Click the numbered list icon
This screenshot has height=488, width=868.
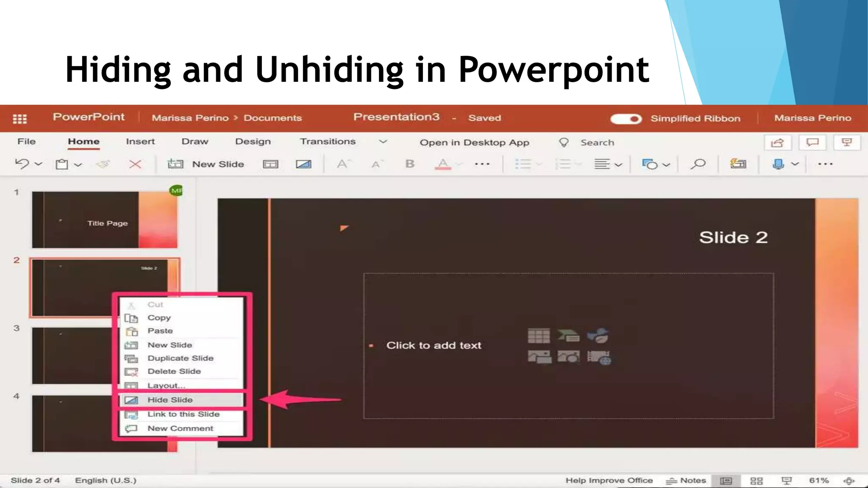pos(563,164)
